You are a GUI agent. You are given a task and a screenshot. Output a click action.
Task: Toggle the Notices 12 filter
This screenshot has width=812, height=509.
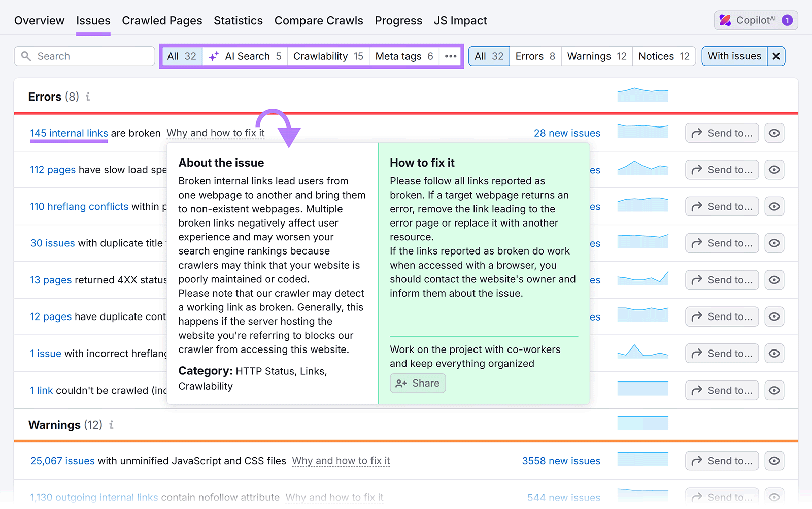pos(664,56)
